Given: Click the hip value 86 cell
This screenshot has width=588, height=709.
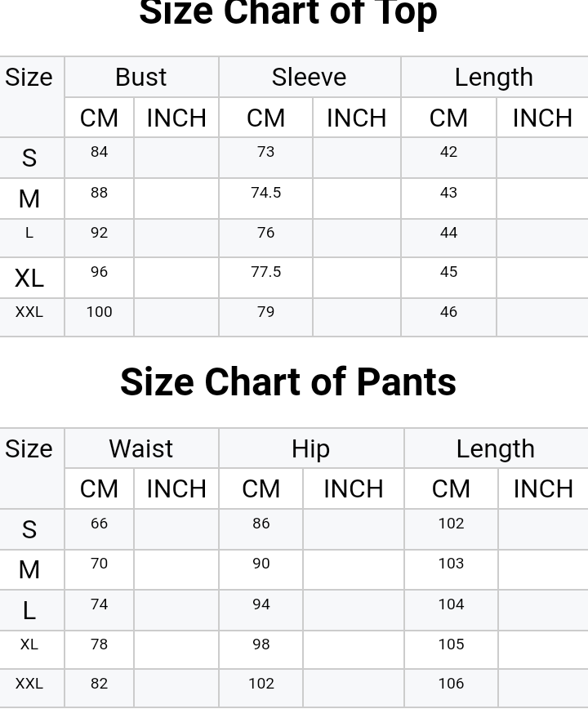Looking at the screenshot, I should point(261,524).
